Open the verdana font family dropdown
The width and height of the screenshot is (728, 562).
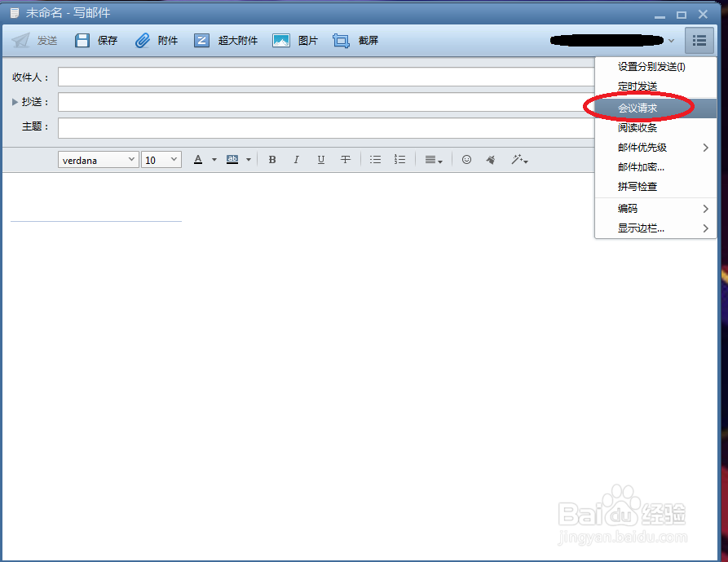[x=98, y=159]
